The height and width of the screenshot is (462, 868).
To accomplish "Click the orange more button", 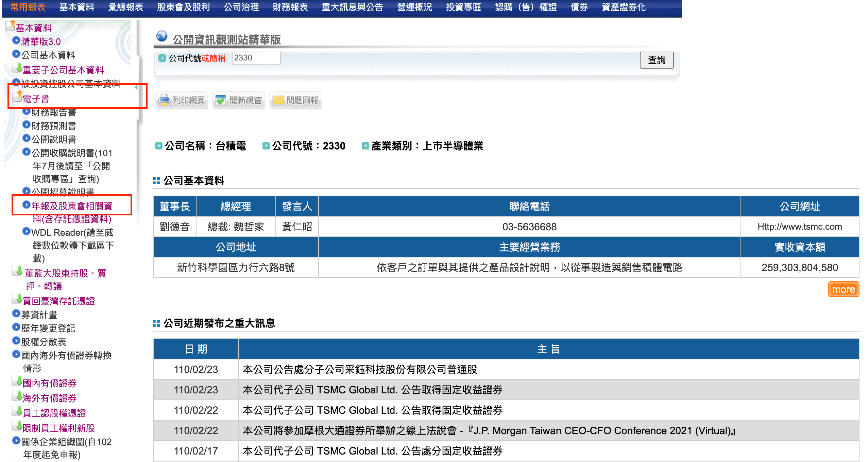I will click(x=843, y=289).
